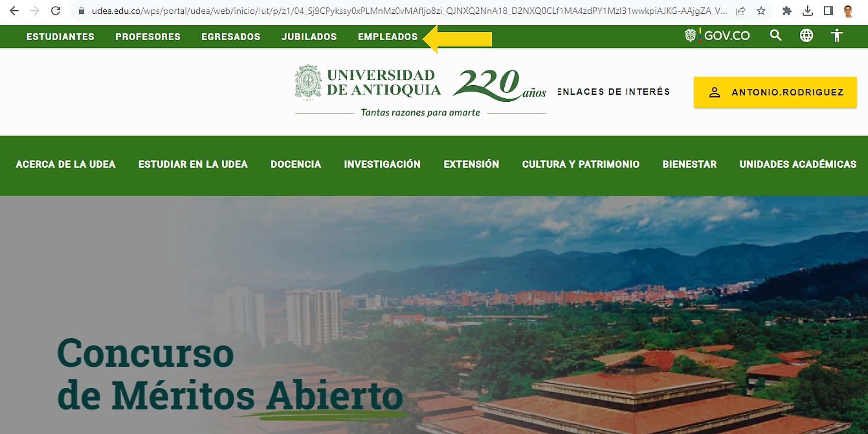Image resolution: width=868 pixels, height=434 pixels.
Task: Open the accessibility person icon
Action: click(837, 35)
